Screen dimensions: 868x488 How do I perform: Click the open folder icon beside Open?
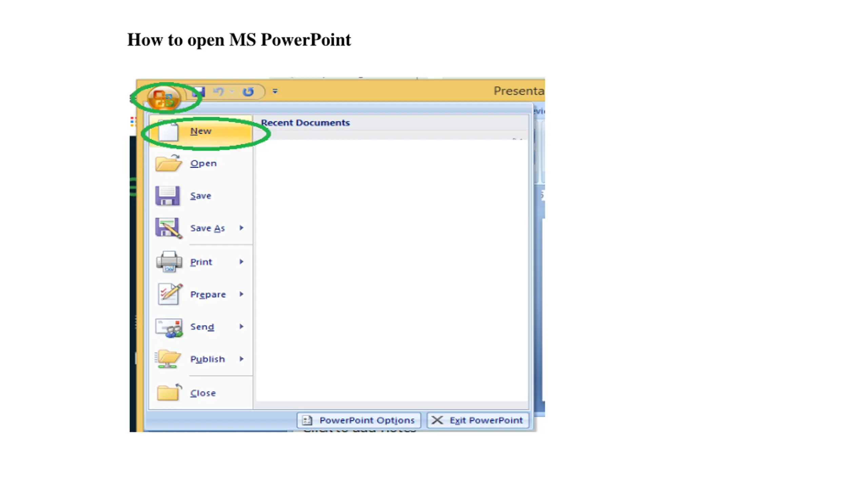(x=168, y=163)
